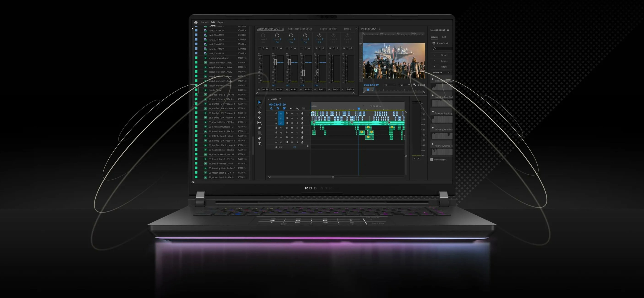
Task: Show hidden panel tabs with double chevron
Action: [356, 29]
